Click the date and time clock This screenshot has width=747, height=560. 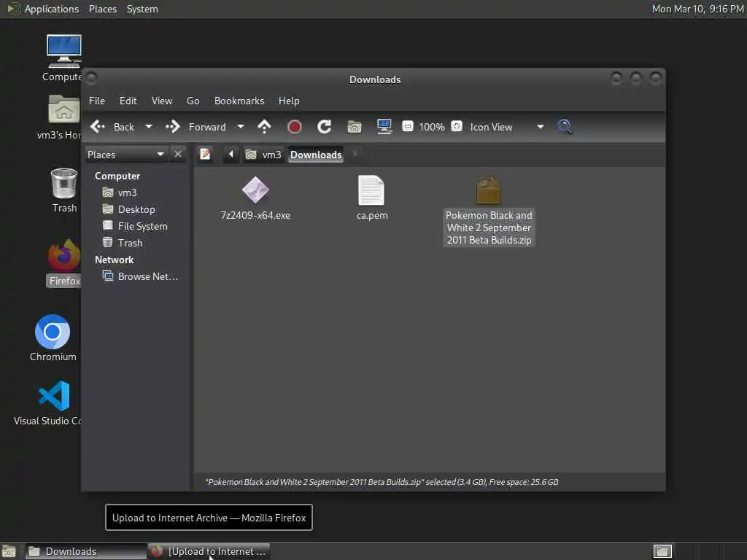coord(698,9)
